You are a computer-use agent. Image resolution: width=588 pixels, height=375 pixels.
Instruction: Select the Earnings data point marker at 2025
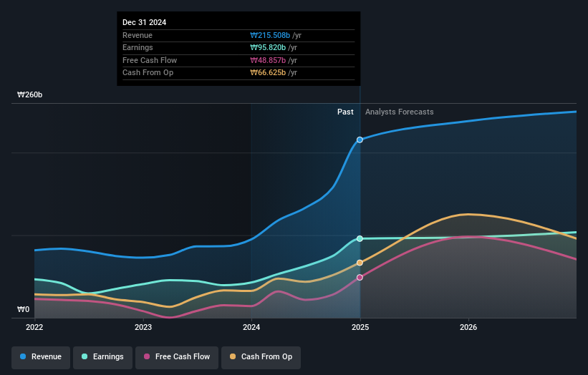pyautogui.click(x=360, y=238)
